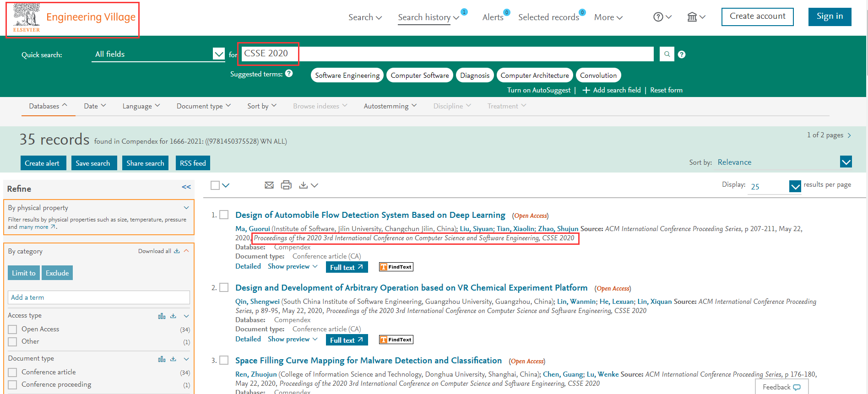
Task: Select the checkbox for result 1
Action: [224, 215]
